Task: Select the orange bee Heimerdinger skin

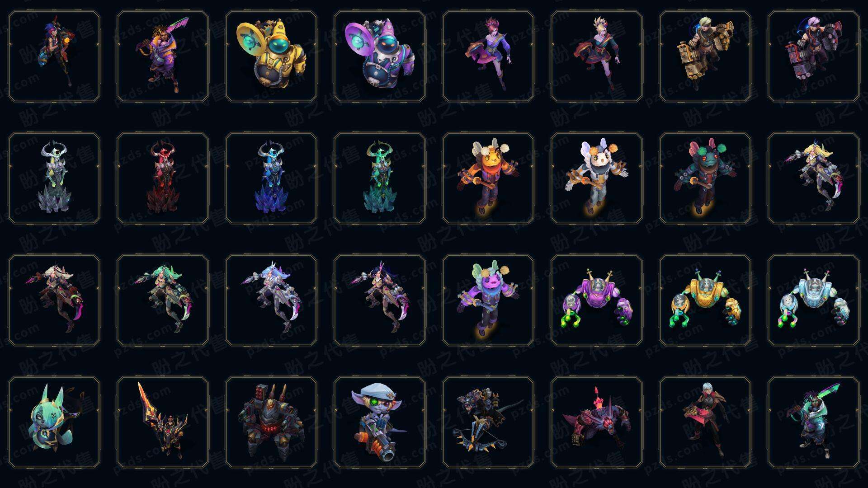Action: [x=488, y=178]
